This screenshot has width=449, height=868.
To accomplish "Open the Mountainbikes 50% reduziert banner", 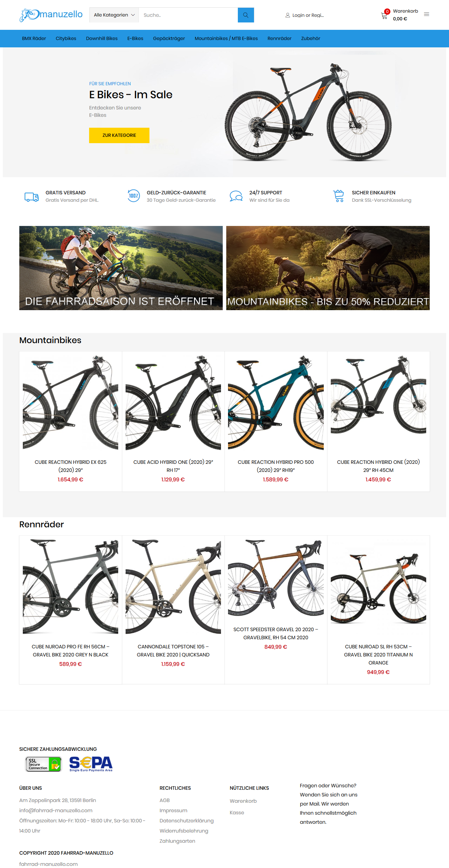I will [x=328, y=268].
